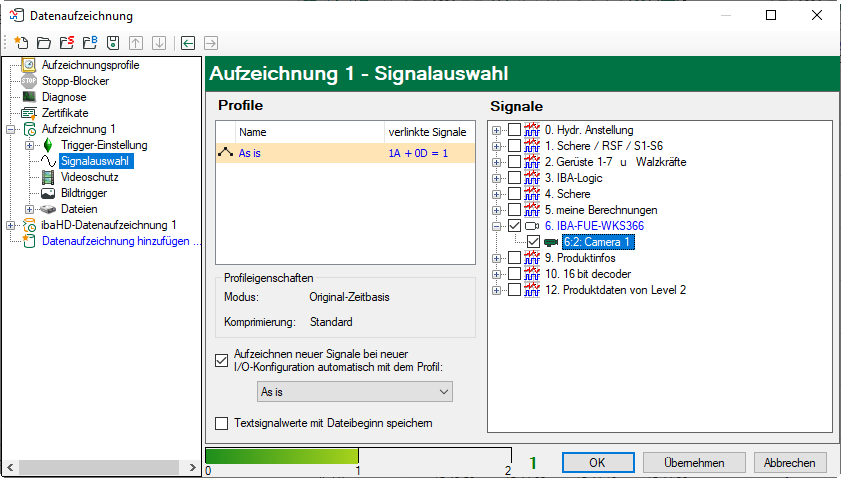Click the Videoschutz film strip icon
Screen dimensions: 841x478
point(48,177)
